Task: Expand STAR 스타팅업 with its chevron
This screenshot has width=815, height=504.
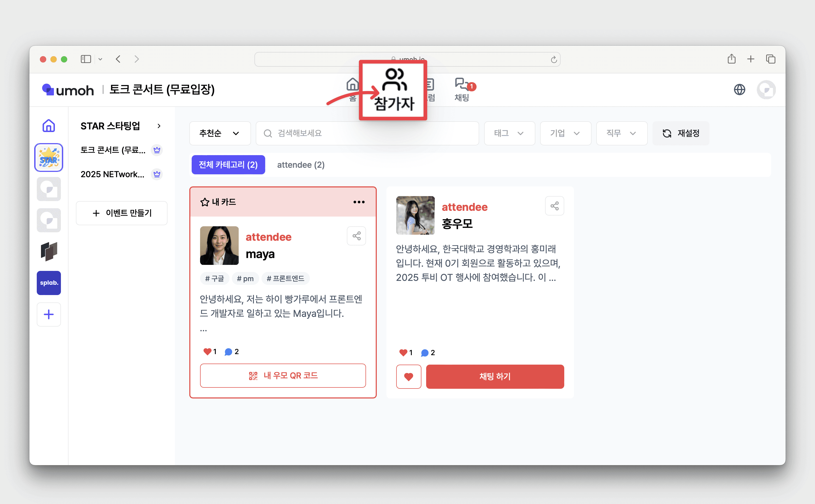Action: (x=159, y=126)
